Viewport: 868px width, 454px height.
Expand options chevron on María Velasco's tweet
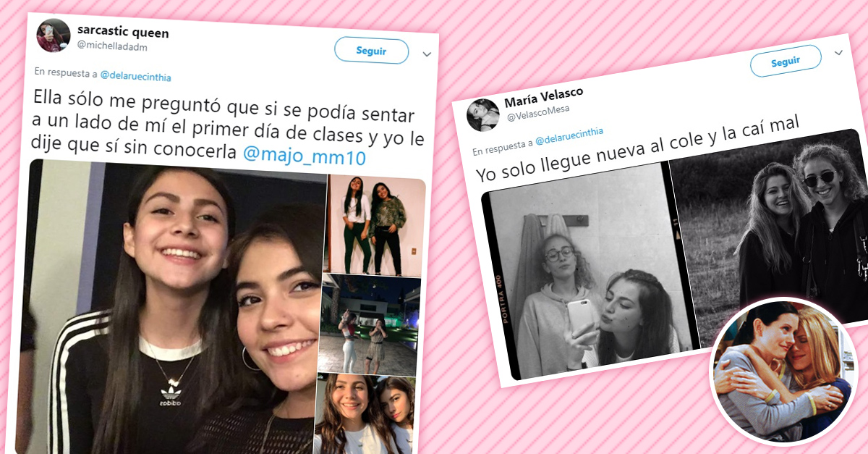(839, 54)
